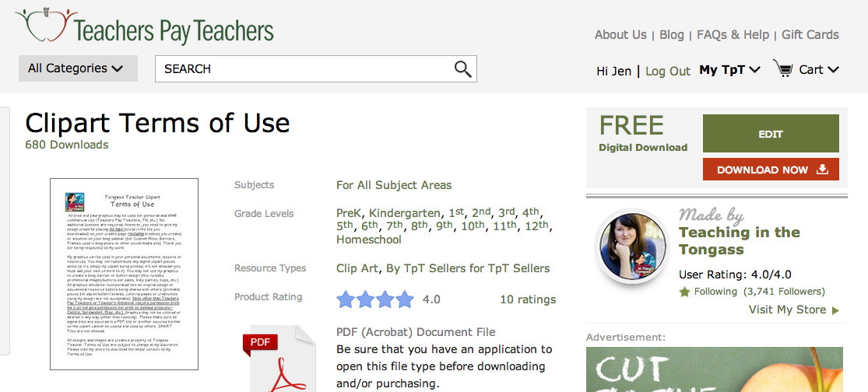
Task: Select the 5th grade link
Action: point(344,226)
